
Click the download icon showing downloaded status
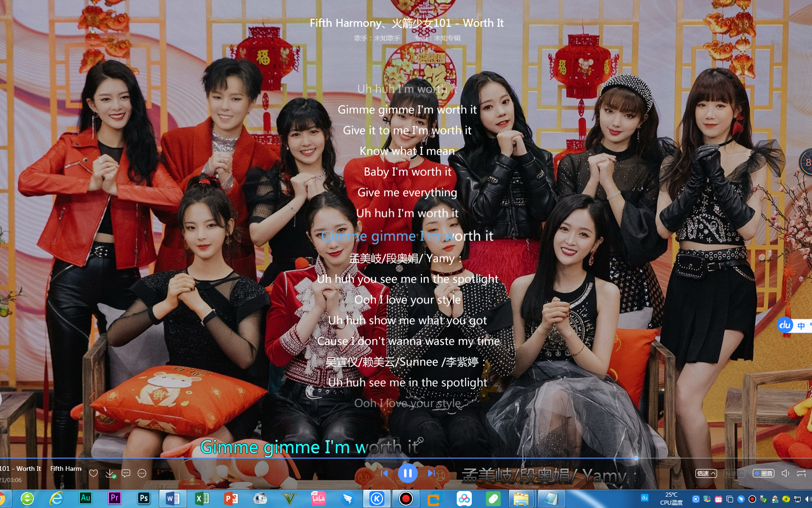coord(110,474)
